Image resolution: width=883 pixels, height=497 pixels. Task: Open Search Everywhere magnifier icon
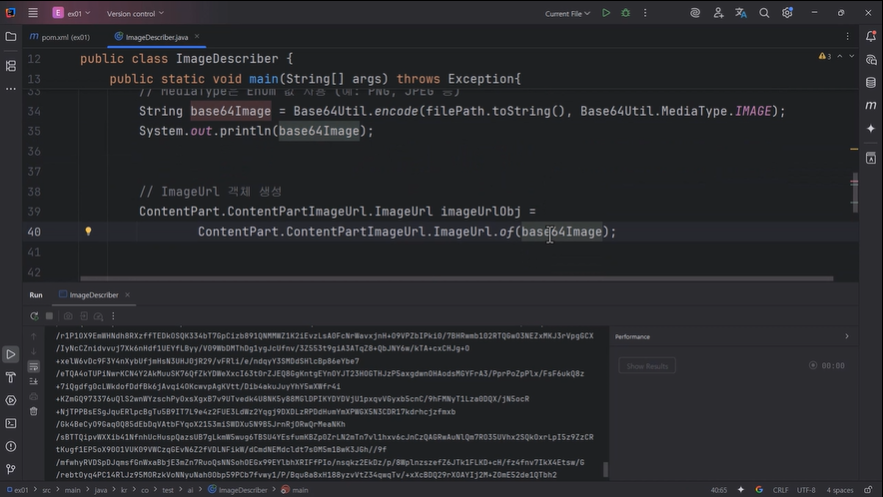[764, 13]
